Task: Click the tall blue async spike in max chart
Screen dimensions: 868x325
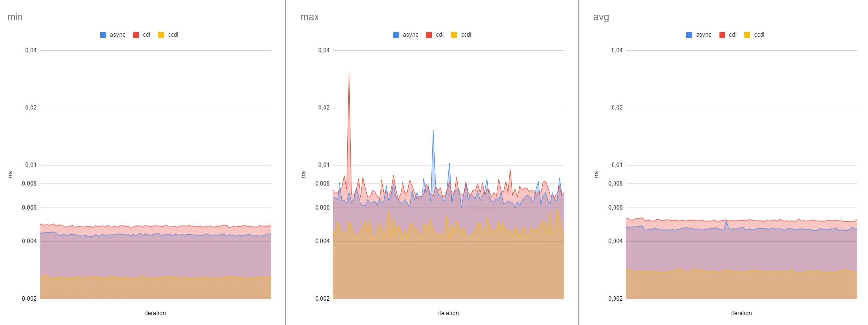Action: [433, 132]
